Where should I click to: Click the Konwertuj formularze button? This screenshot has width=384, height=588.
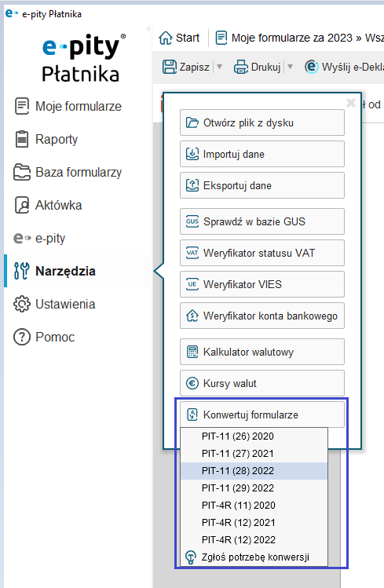pyautogui.click(x=262, y=415)
